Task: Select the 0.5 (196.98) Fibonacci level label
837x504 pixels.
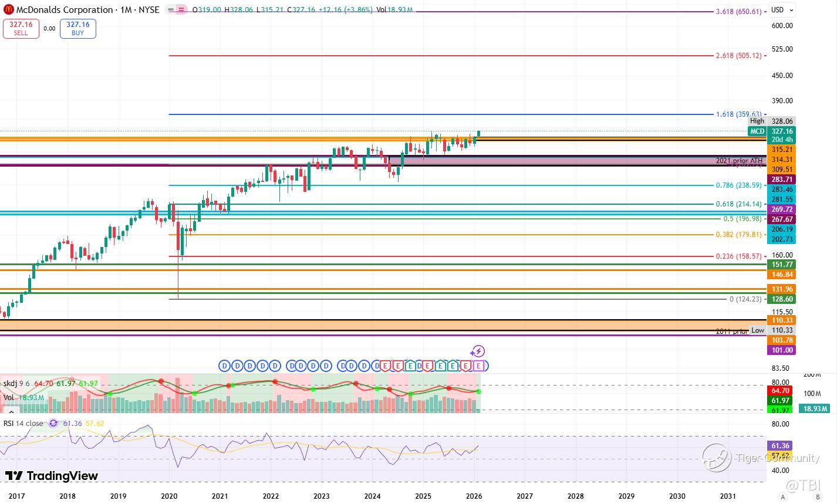Action: coord(742,219)
